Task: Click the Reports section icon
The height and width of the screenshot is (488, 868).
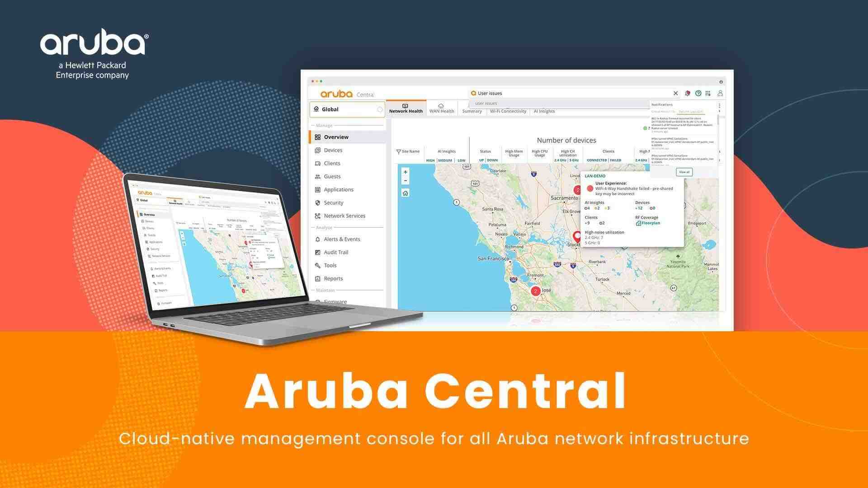Action: (x=316, y=278)
